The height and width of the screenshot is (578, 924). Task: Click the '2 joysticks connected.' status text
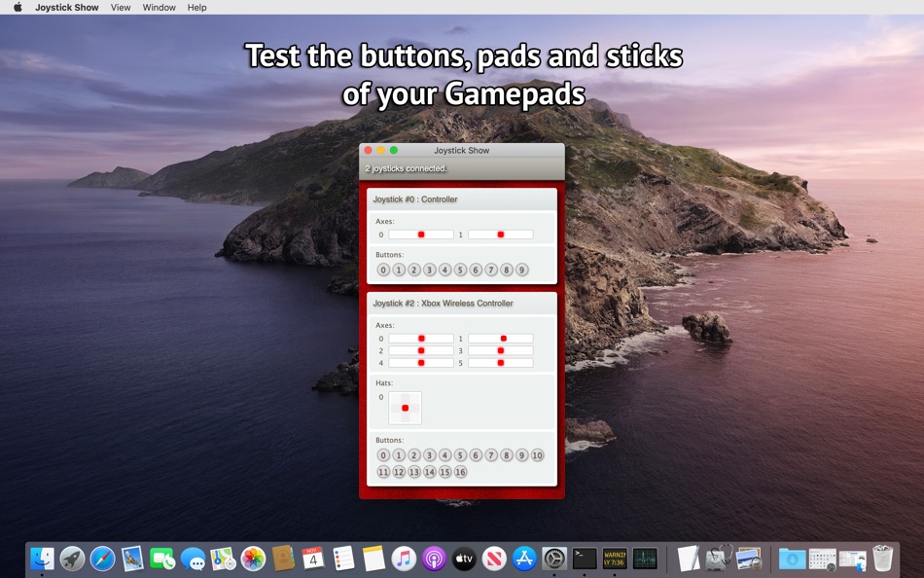(406, 168)
